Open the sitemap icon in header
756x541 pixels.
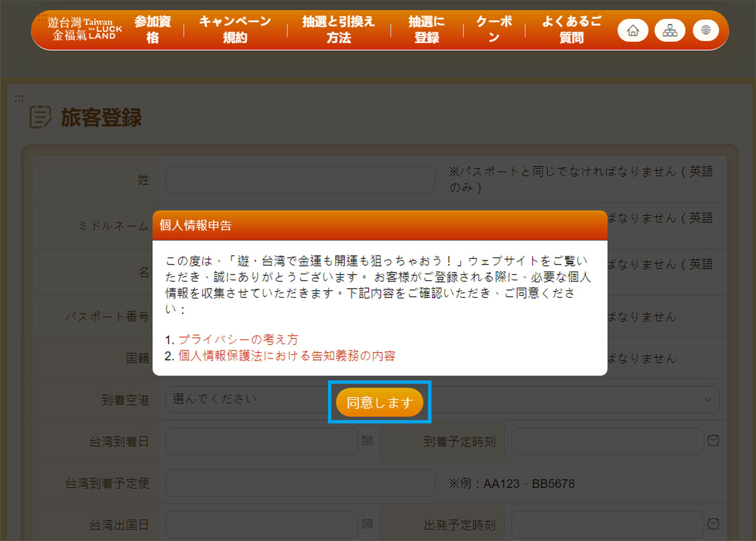tap(669, 31)
